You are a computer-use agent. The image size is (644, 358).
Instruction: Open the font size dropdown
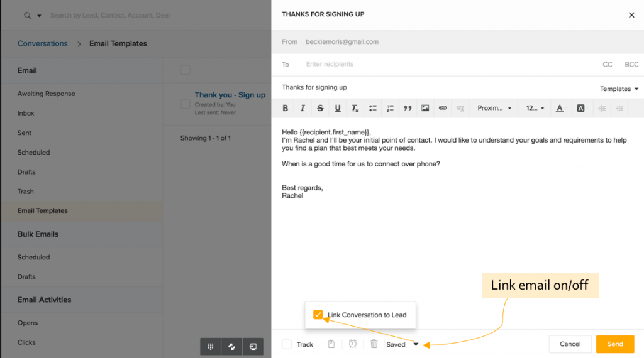(x=535, y=108)
